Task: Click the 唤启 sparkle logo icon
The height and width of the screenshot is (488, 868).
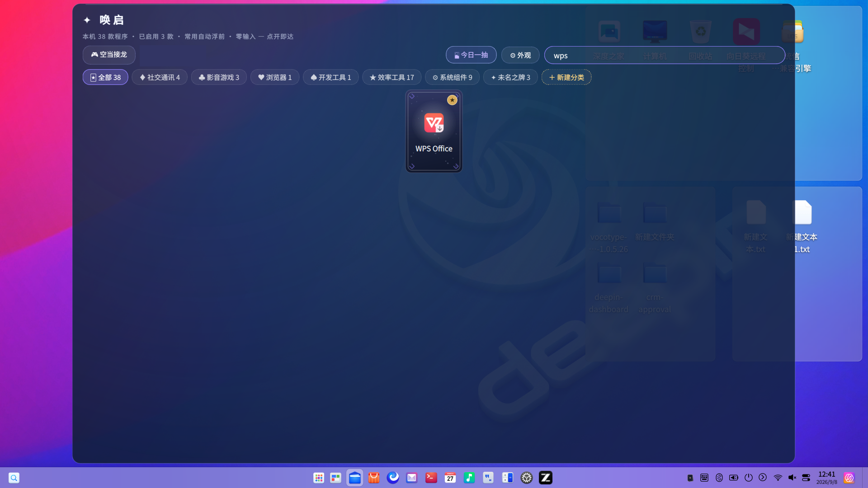Action: 87,20
